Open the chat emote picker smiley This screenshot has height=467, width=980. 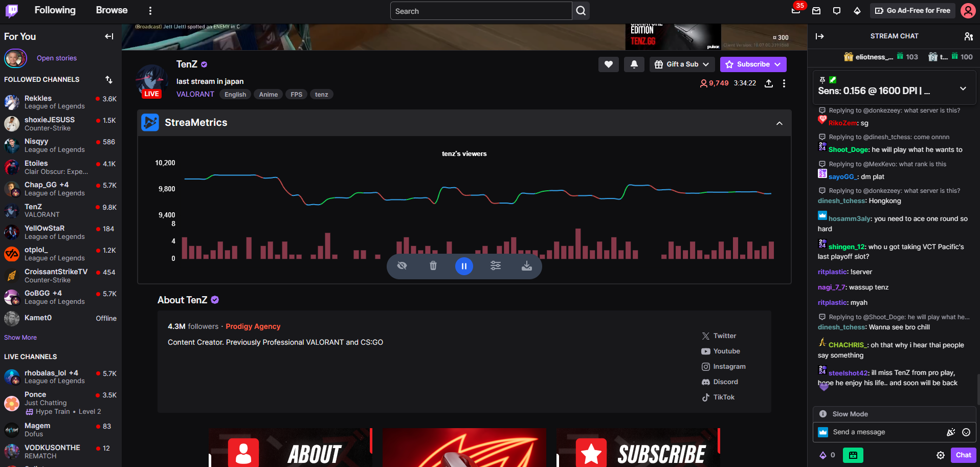pyautogui.click(x=966, y=432)
